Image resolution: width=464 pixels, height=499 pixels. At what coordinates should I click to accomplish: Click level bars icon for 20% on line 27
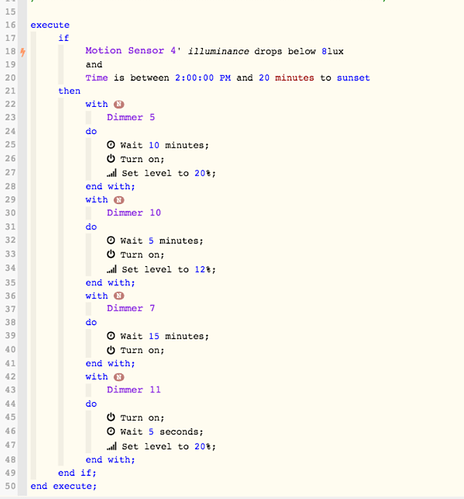click(x=112, y=173)
